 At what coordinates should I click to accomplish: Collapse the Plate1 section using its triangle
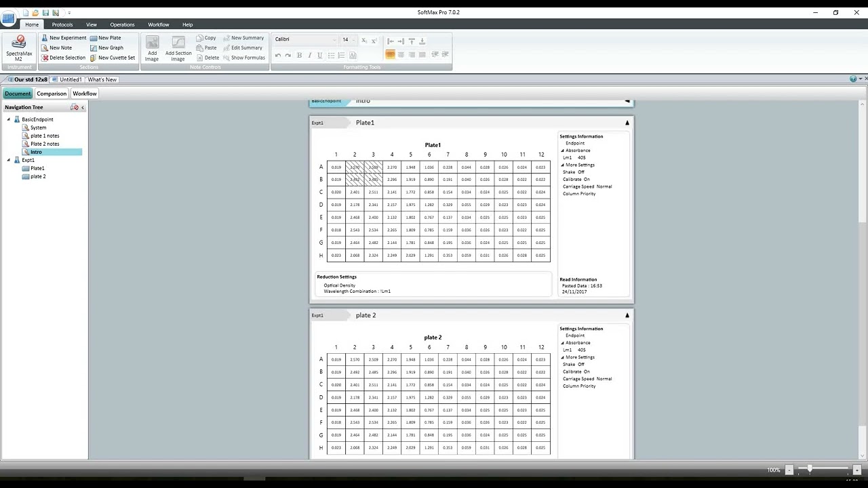pos(627,123)
